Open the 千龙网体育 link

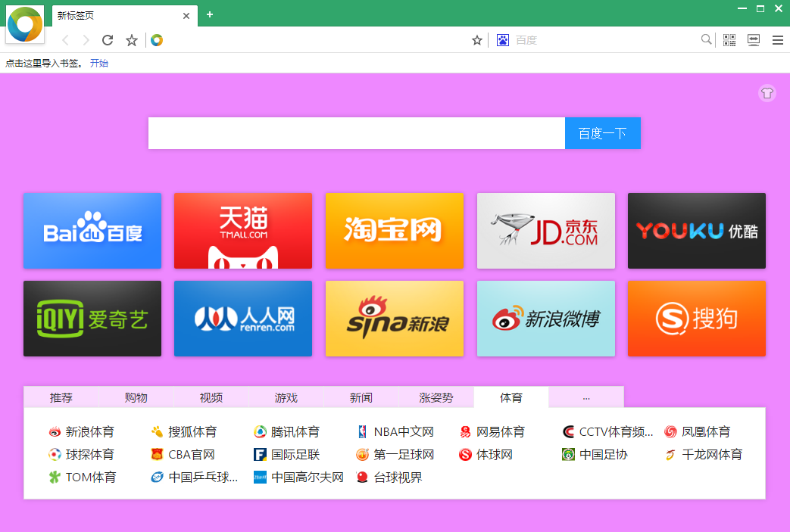(x=704, y=455)
